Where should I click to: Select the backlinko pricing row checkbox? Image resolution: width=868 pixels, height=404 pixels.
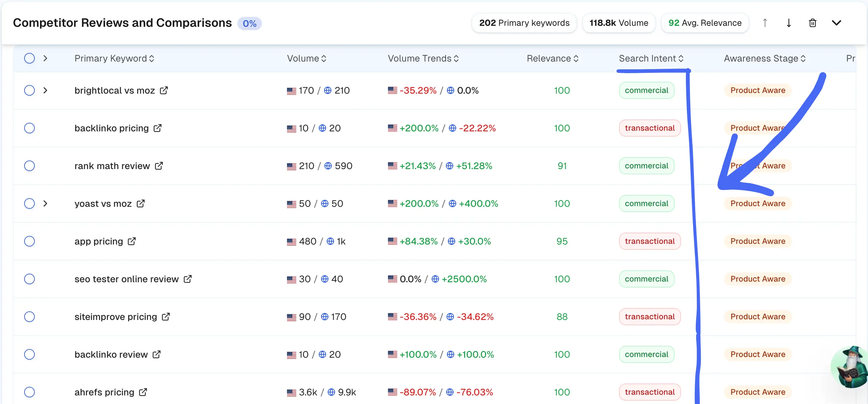[29, 128]
